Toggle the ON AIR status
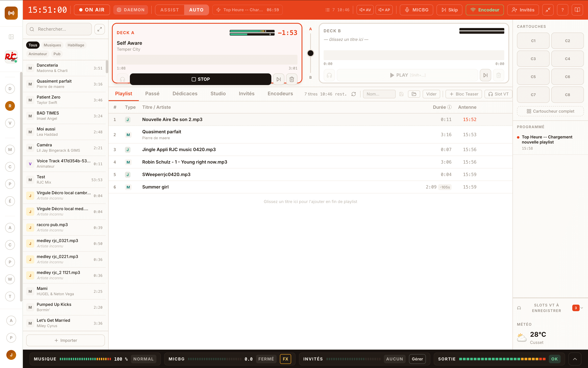The width and height of the screenshot is (588, 368). [92, 10]
